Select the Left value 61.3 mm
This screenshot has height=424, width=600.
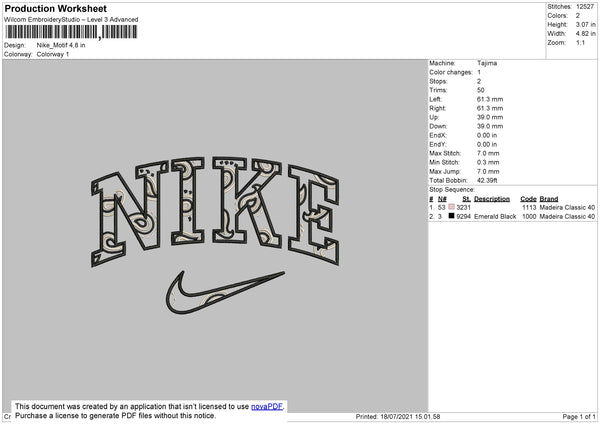click(490, 99)
